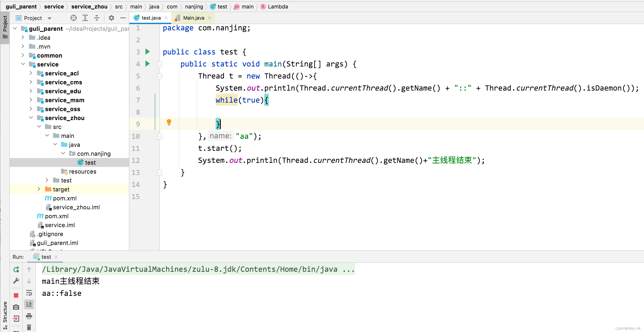Click the locate/select opened file crosshair icon
This screenshot has height=332, width=644.
(x=74, y=18)
